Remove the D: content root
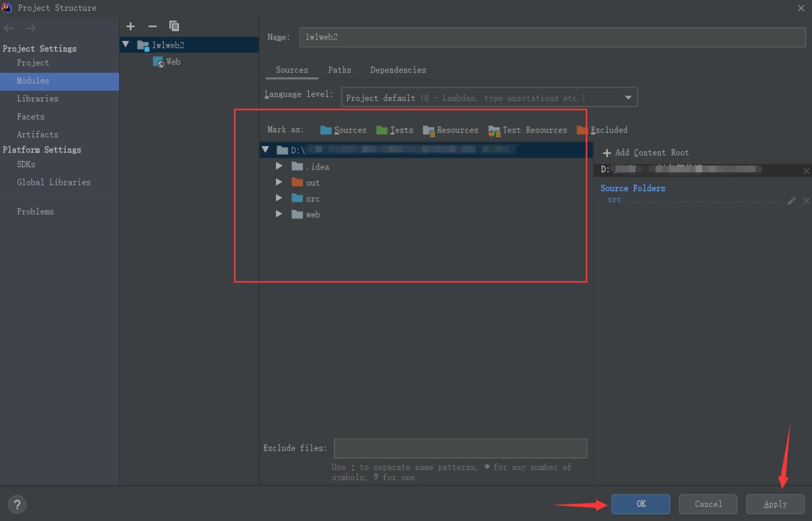 (x=806, y=171)
